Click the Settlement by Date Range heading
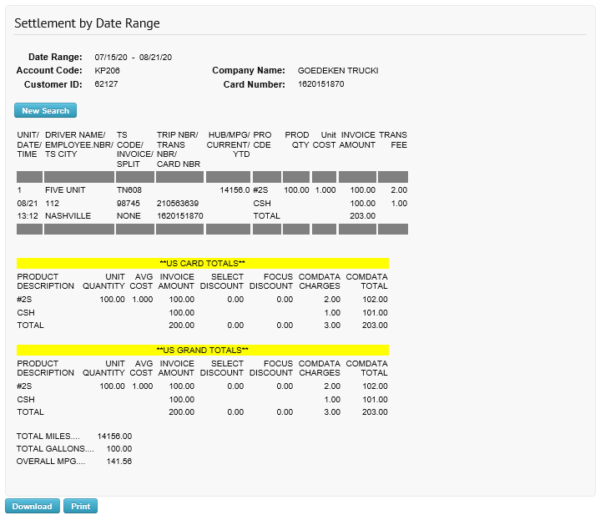Image resolution: width=600 pixels, height=530 pixels. pos(86,23)
